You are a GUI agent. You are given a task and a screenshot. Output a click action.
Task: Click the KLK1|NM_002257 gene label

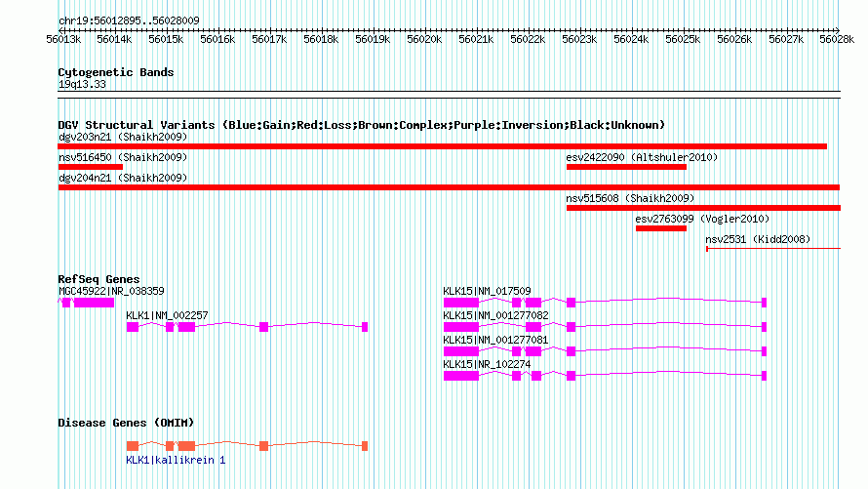point(167,315)
